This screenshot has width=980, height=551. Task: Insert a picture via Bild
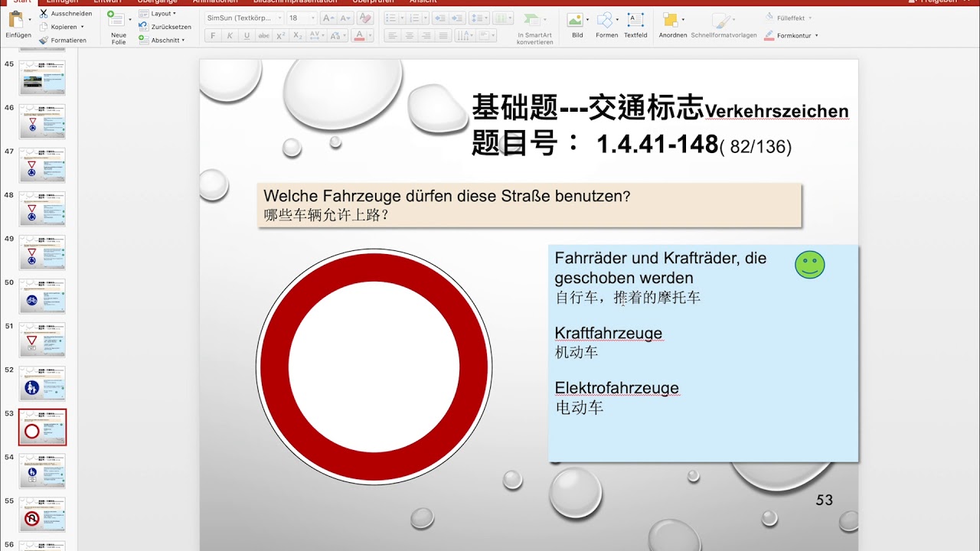(577, 25)
